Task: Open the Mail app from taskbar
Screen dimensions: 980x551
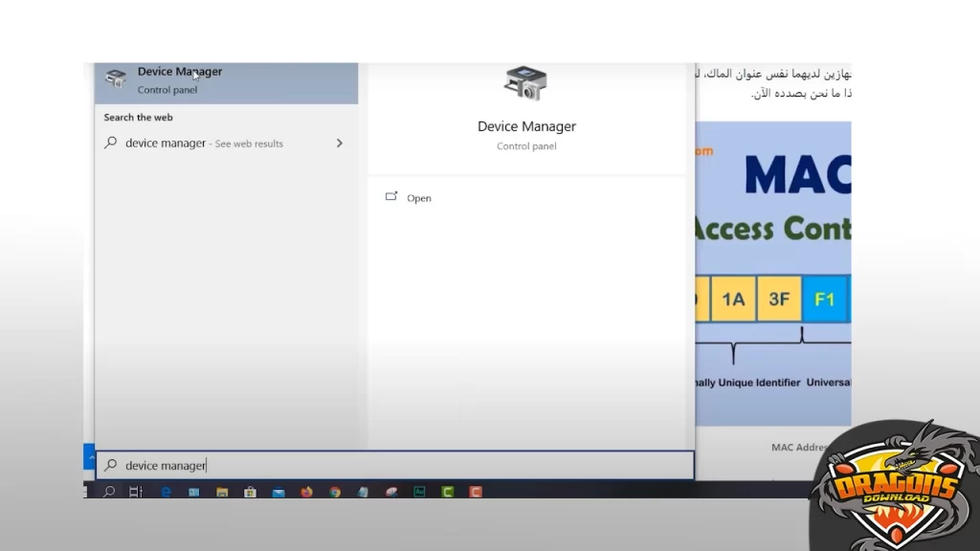Action: pos(278,492)
